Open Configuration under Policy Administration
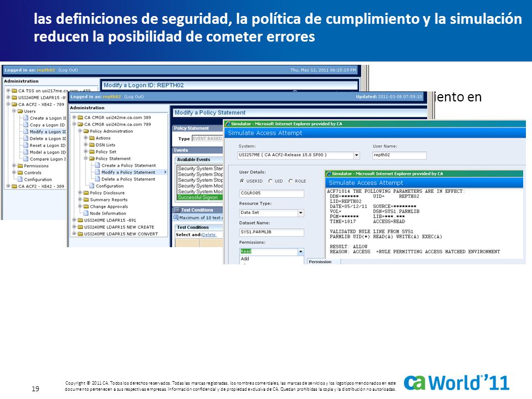 click(110, 186)
